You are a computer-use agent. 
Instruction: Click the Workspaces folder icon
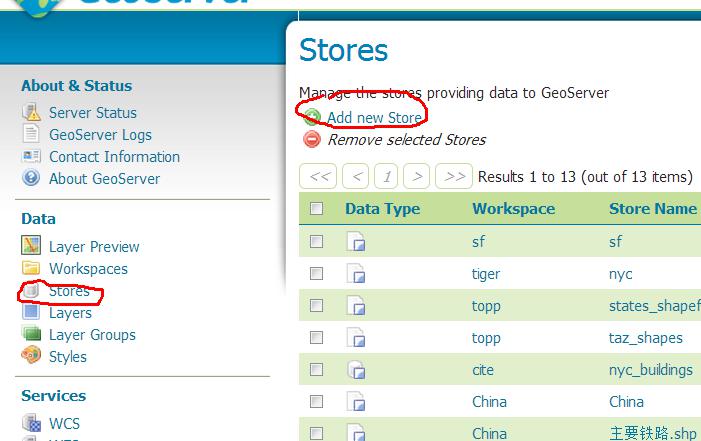[31, 267]
